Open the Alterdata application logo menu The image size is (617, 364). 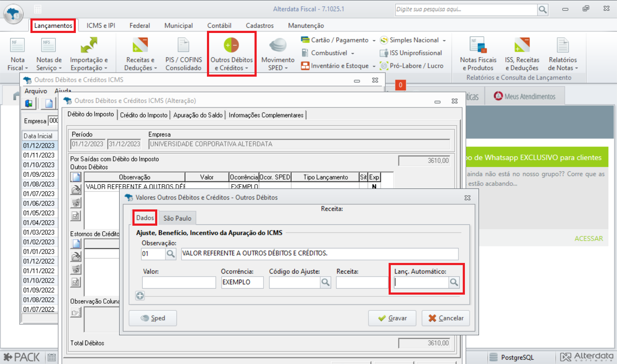tap(14, 15)
